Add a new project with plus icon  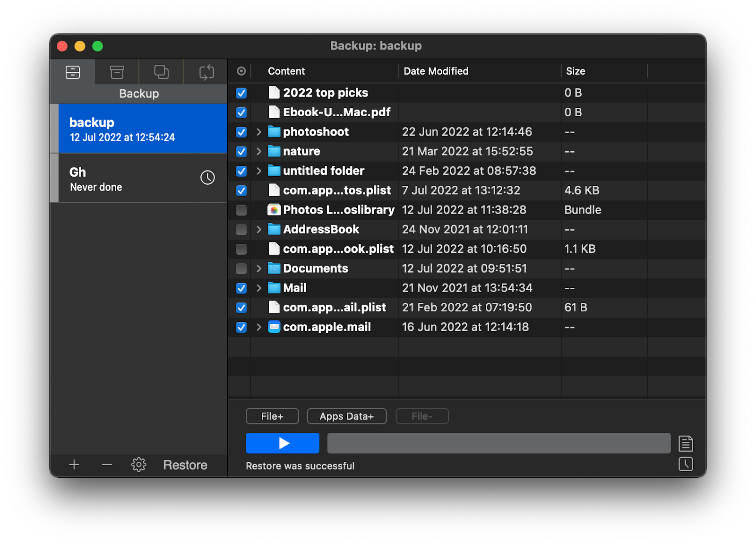click(x=74, y=465)
